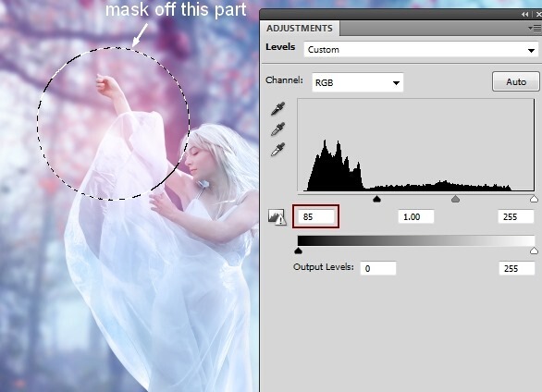Click the highlight input field showing 255
The image size is (542, 392).
tap(515, 217)
